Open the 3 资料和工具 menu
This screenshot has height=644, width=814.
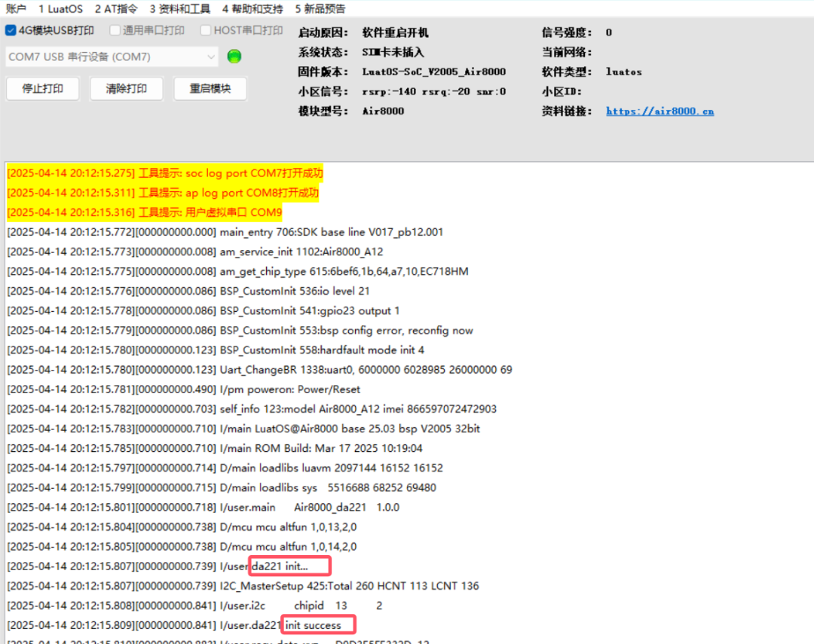point(179,9)
